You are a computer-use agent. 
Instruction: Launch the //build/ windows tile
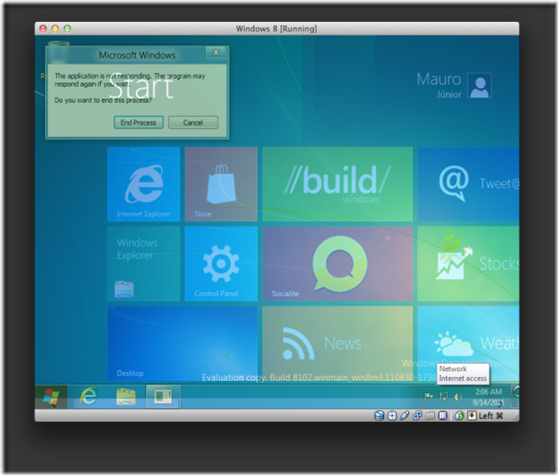[337, 184]
